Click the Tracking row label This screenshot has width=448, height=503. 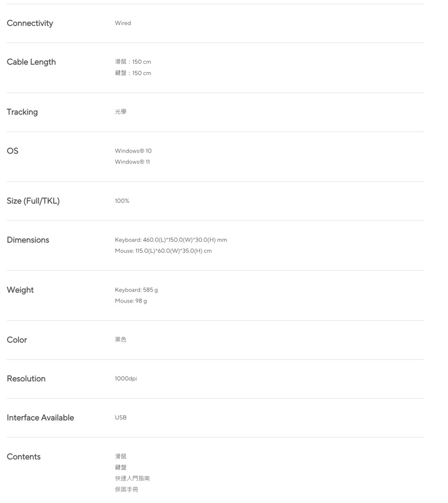22,112
